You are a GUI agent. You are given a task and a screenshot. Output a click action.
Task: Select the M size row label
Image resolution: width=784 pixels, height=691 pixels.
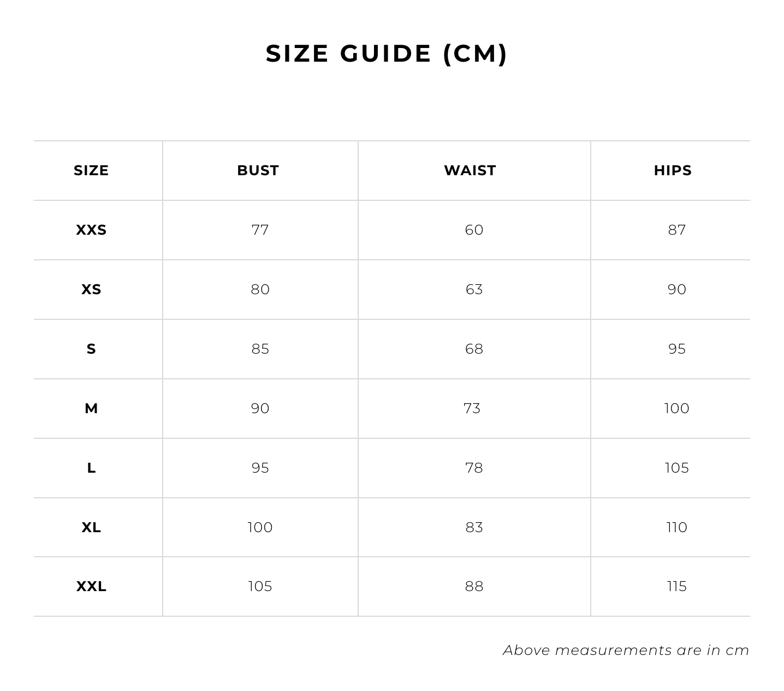click(91, 408)
